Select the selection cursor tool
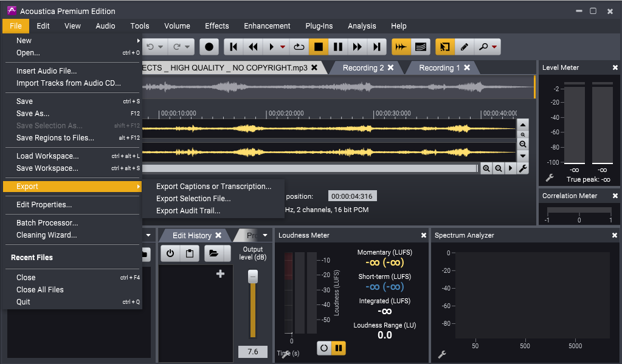Screen dimensions: 622x364 [x=445, y=47]
